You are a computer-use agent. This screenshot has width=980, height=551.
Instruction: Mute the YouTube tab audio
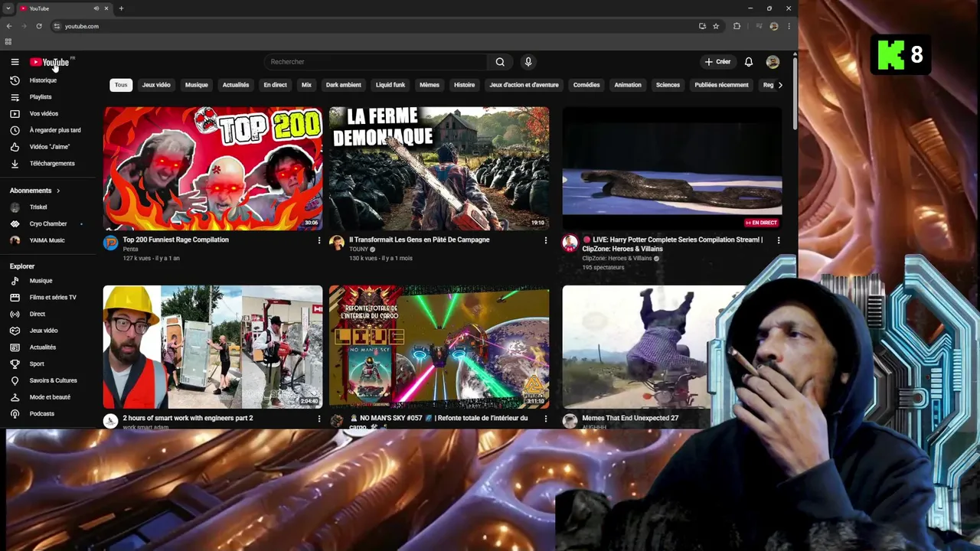[x=96, y=8]
